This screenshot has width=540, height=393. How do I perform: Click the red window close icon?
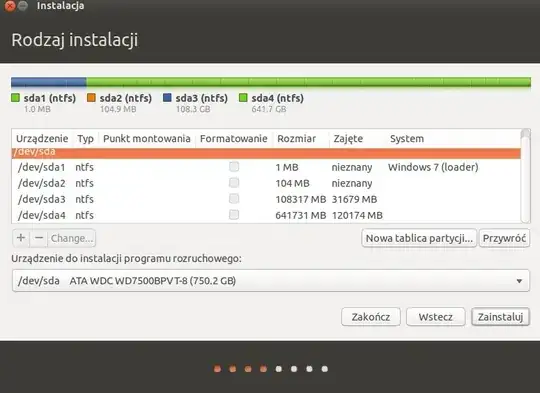[x=10, y=6]
